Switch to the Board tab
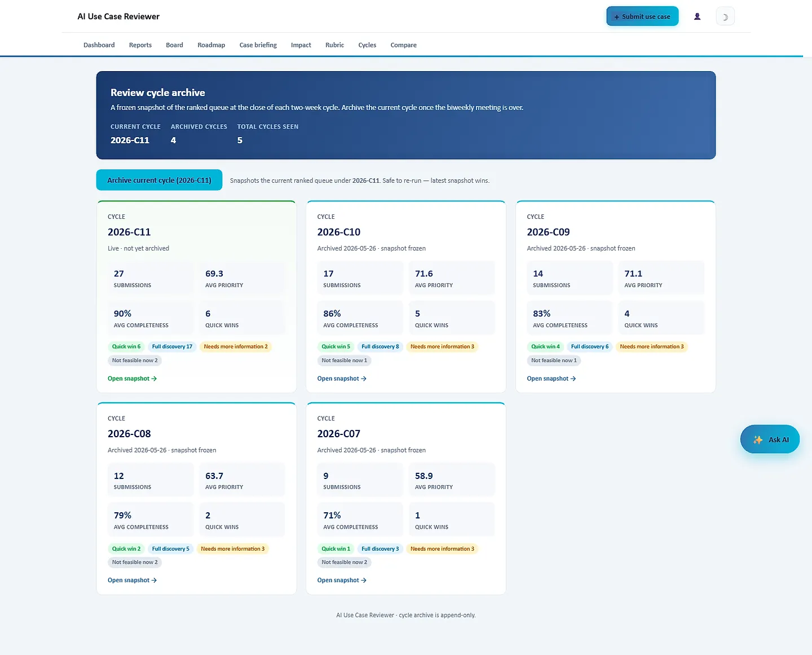 click(175, 45)
